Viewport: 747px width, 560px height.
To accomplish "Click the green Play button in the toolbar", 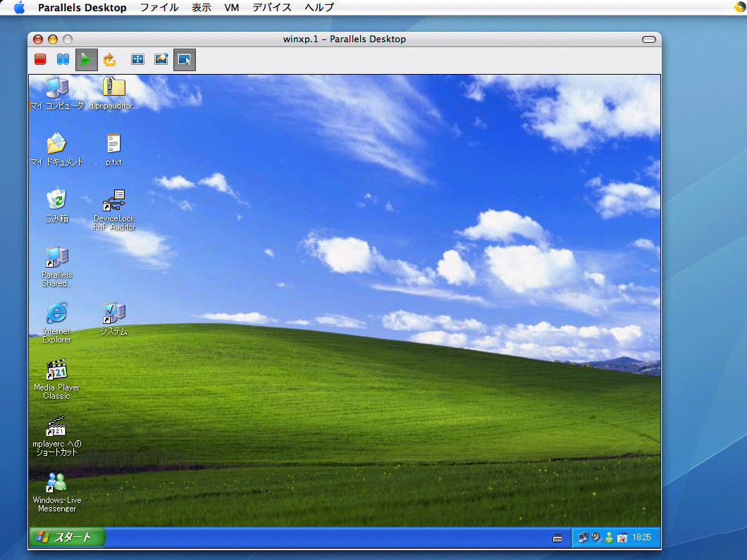I will (86, 60).
